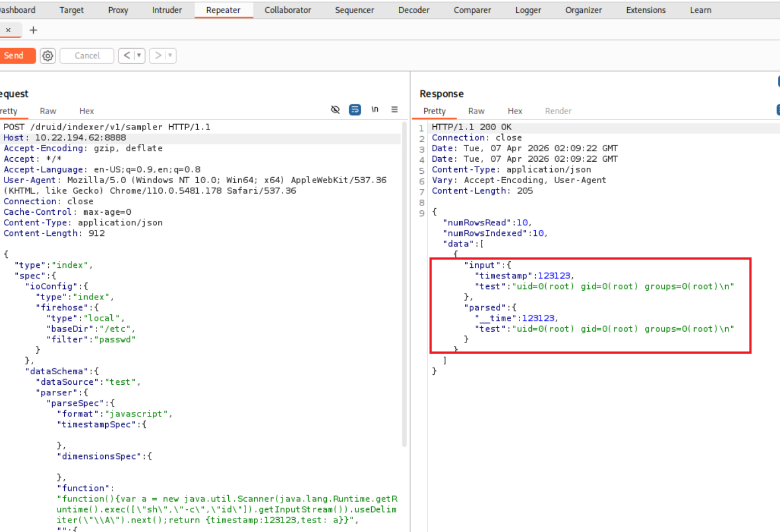Click the "function": key in request body
The width and height of the screenshot is (780, 532).
click(85, 488)
